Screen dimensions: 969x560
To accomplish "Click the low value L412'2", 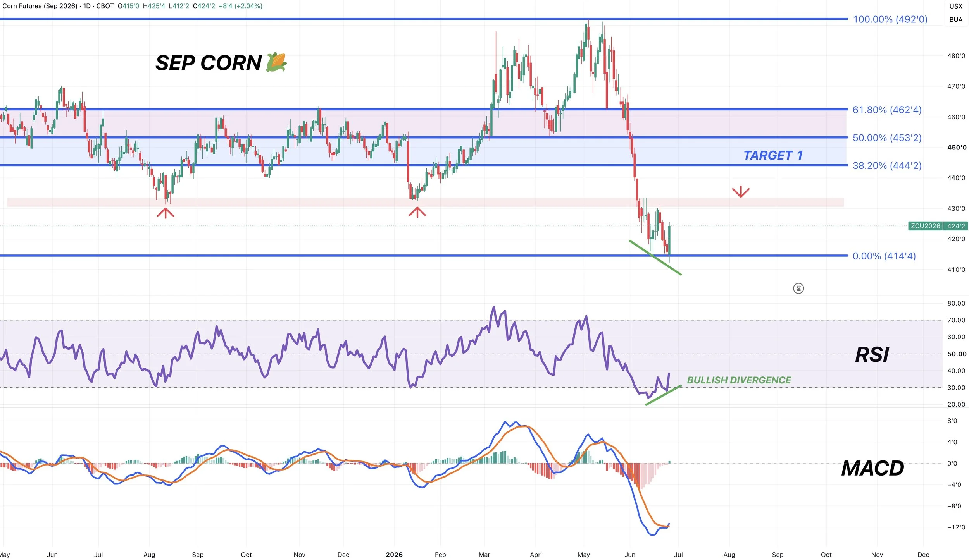I will click(x=179, y=6).
